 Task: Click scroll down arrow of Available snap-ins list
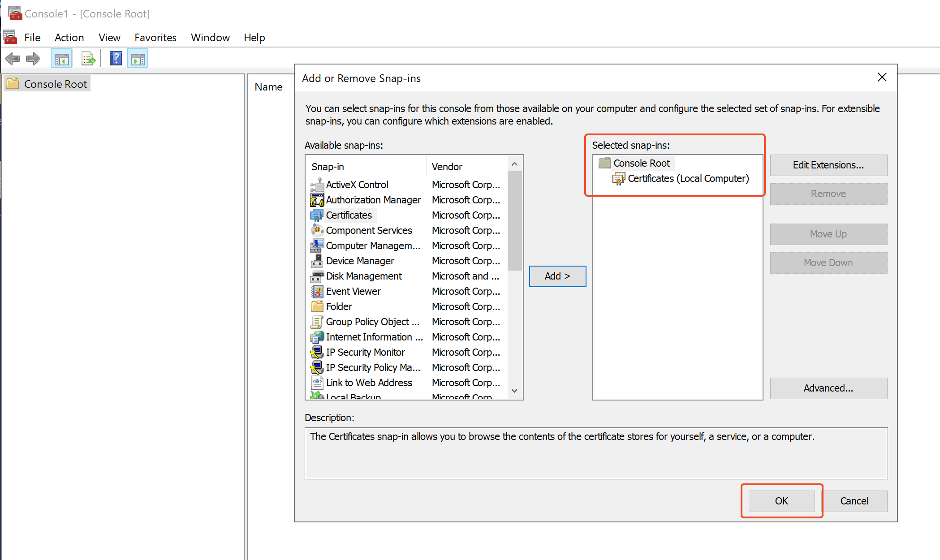(x=514, y=391)
